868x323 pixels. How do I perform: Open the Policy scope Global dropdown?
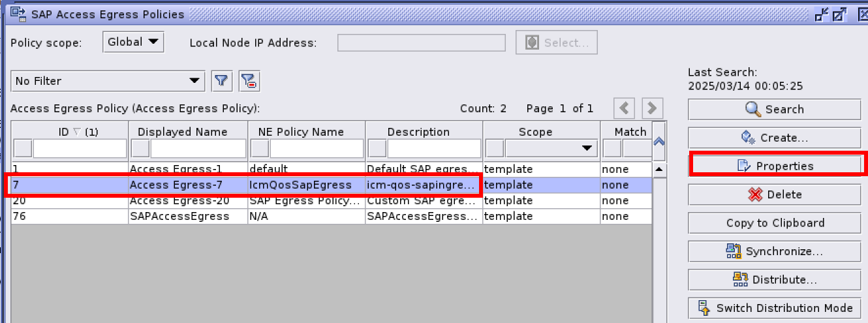coord(133,42)
